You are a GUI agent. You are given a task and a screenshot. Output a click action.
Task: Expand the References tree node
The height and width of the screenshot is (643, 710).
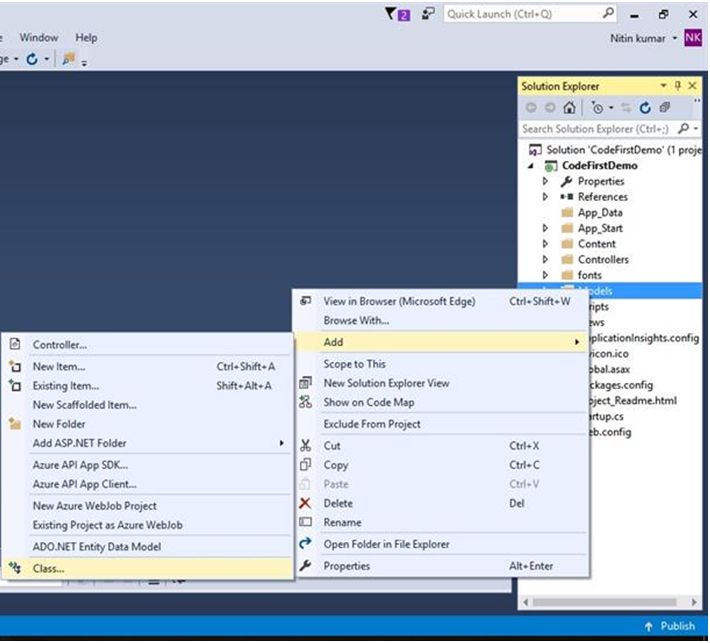coord(545,197)
